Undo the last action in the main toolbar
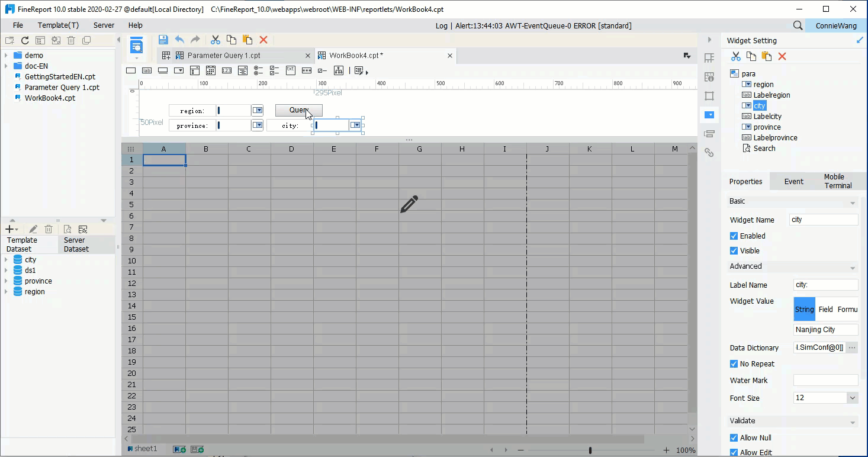The image size is (868, 457). pyautogui.click(x=179, y=40)
